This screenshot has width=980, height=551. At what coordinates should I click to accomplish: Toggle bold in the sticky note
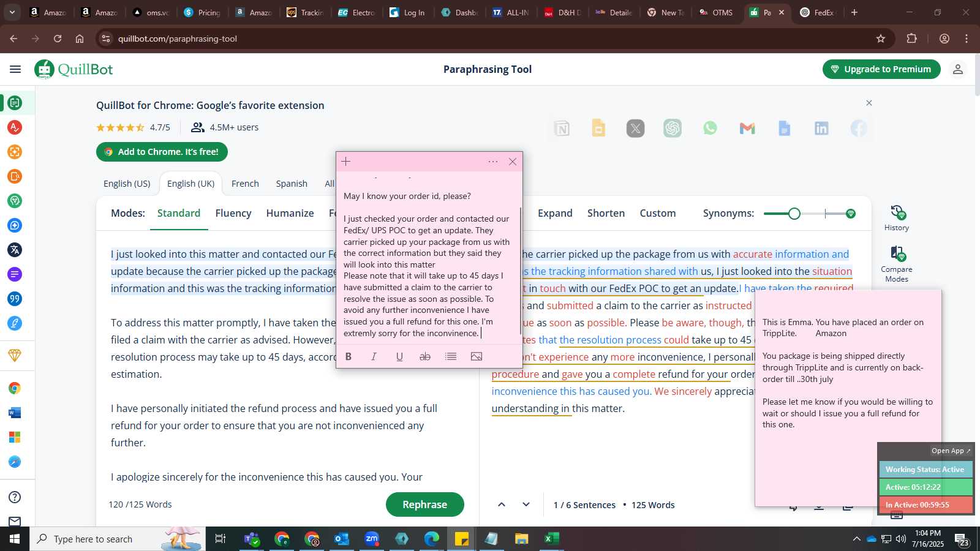click(349, 356)
